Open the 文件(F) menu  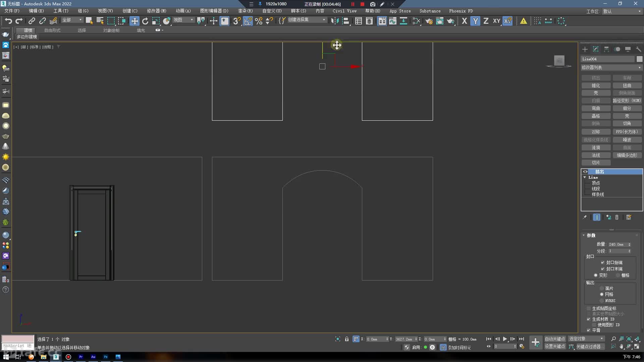pyautogui.click(x=12, y=11)
